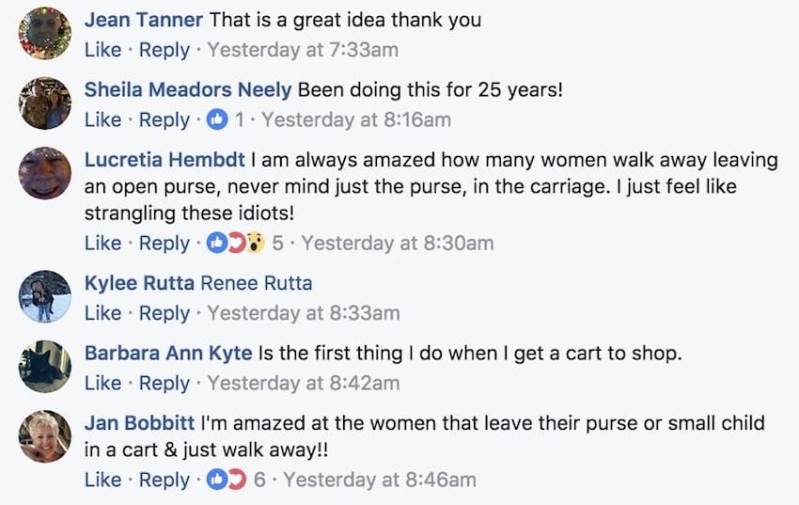Open Jan Bobbitt's profile photo
Image resolution: width=799 pixels, height=505 pixels.
pyautogui.click(x=45, y=437)
